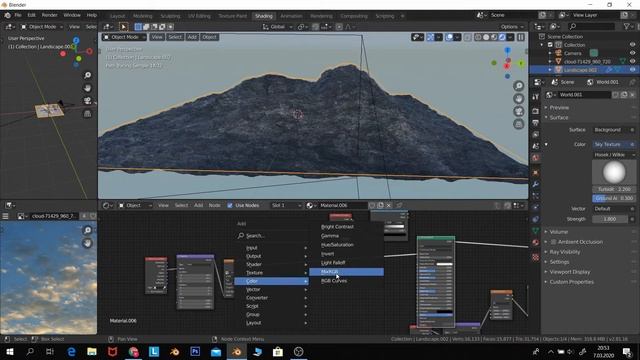This screenshot has width=640, height=360.
Task: Open the Slot 1 dropdown
Action: [286, 206]
